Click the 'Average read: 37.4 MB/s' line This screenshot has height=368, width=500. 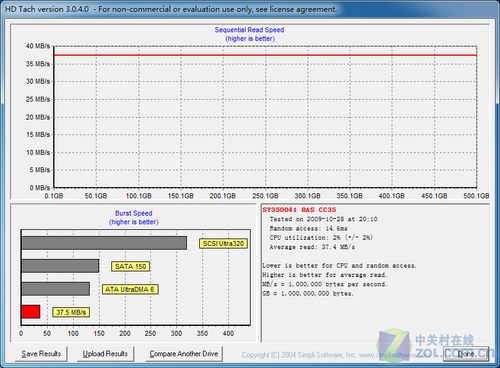point(312,247)
